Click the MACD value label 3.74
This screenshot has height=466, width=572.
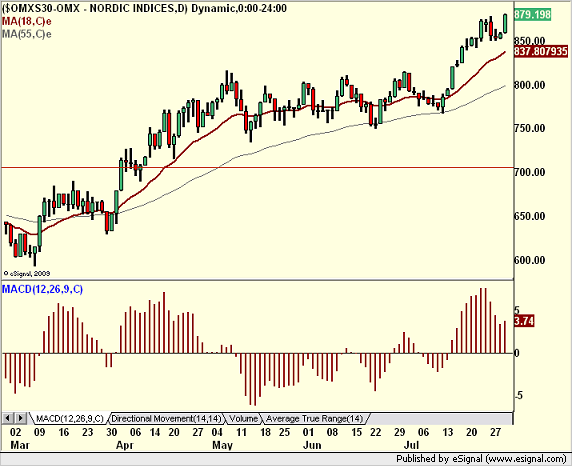(524, 321)
